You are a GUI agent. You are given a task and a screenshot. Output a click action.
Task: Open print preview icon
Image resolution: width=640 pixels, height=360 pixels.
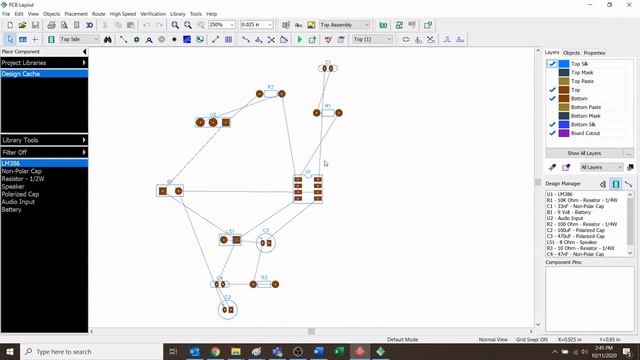(64, 25)
